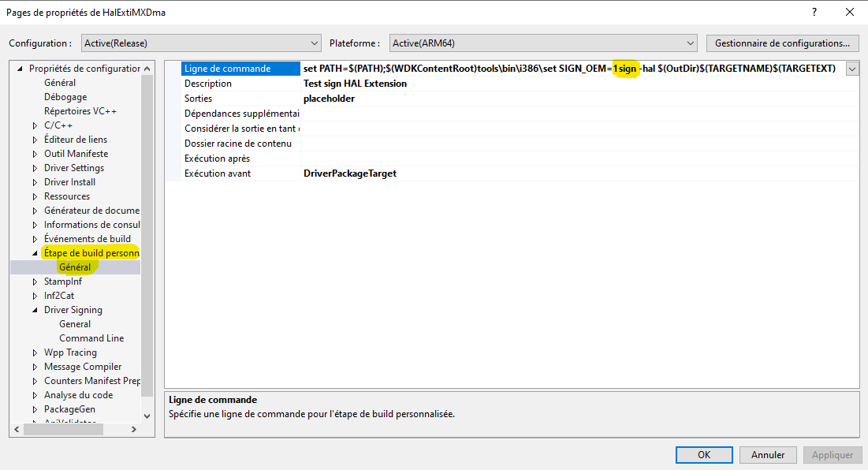This screenshot has width=868, height=470.
Task: Select Général under Étape de build personnalisée
Action: 74,267
